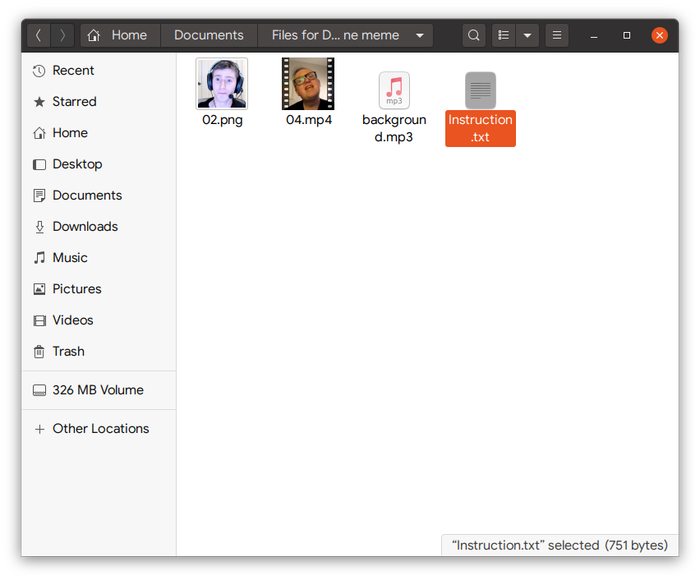
Task: Expand view options dropdown arrow
Action: (527, 35)
